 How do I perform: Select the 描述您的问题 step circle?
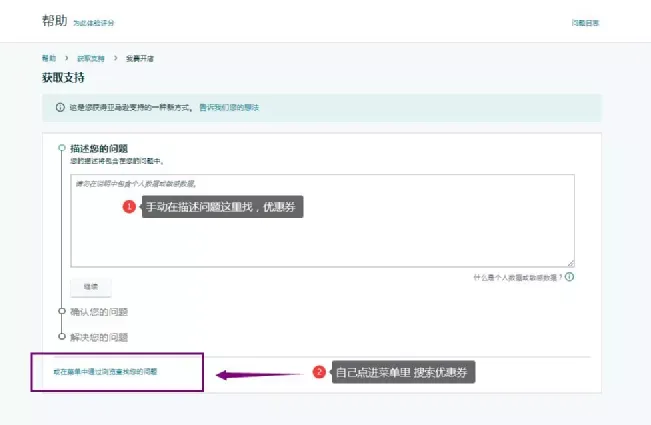pyautogui.click(x=62, y=148)
